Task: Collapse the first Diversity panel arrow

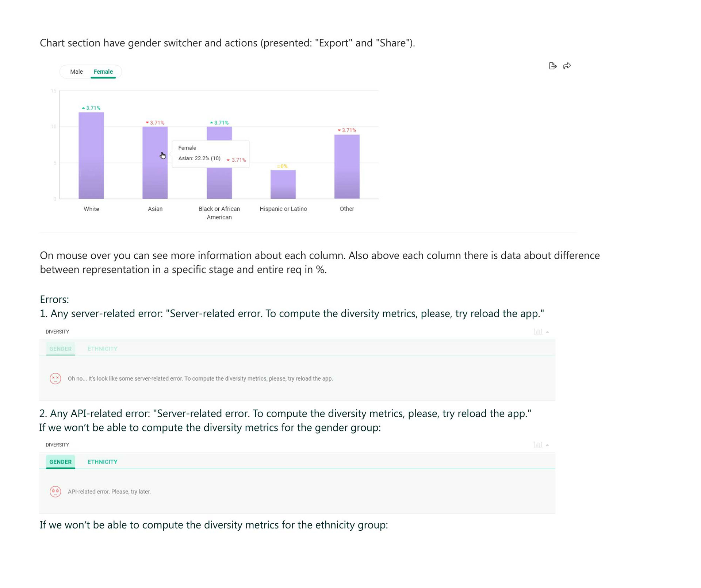Action: (547, 332)
